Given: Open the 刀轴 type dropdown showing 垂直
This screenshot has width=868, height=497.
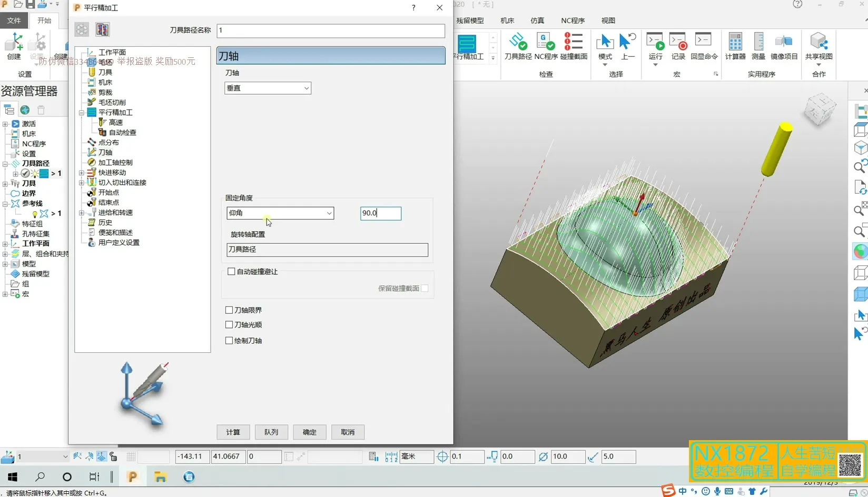Looking at the screenshot, I should [x=268, y=88].
